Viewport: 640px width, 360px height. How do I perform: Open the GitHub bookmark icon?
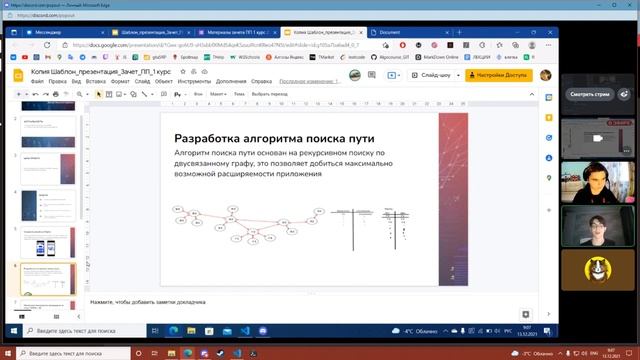[373, 57]
